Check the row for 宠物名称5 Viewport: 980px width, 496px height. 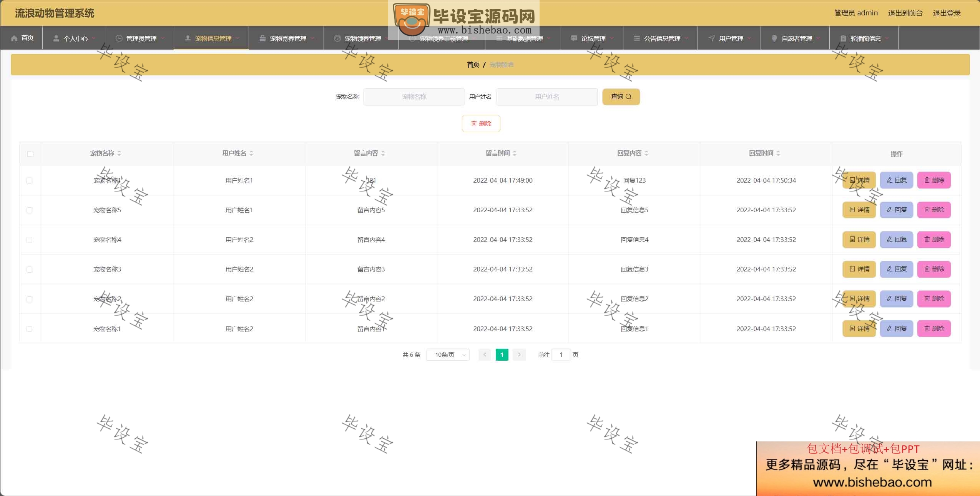click(30, 210)
